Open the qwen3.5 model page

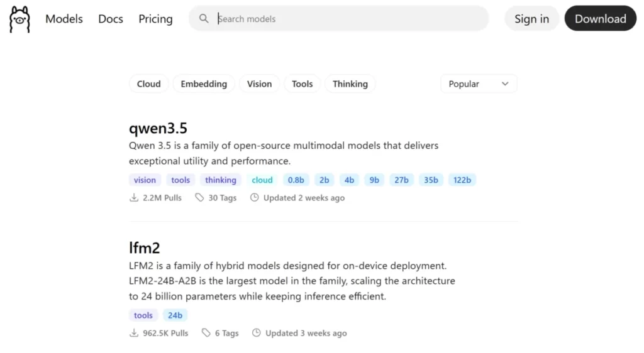click(x=158, y=129)
